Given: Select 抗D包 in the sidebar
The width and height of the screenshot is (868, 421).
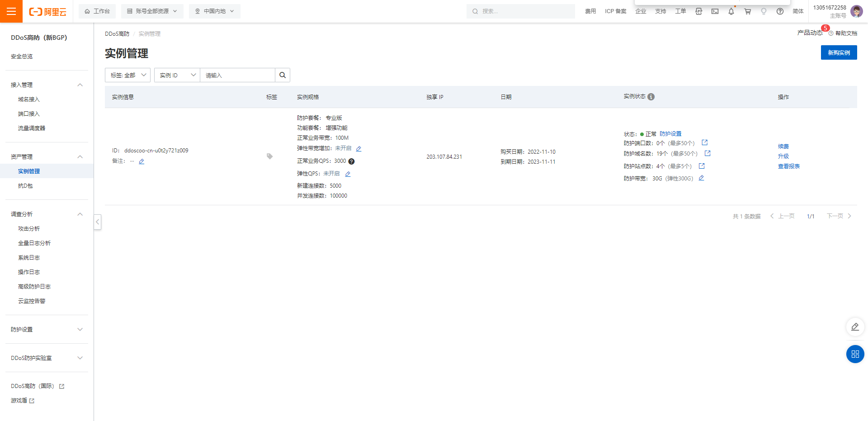Looking at the screenshot, I should (25, 186).
